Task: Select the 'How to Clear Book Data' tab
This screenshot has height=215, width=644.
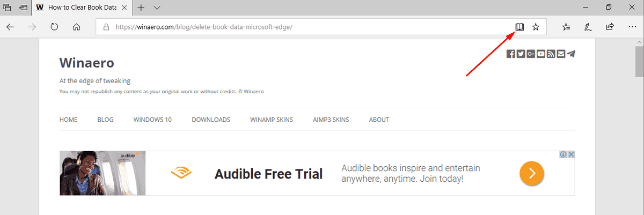Action: coord(80,8)
